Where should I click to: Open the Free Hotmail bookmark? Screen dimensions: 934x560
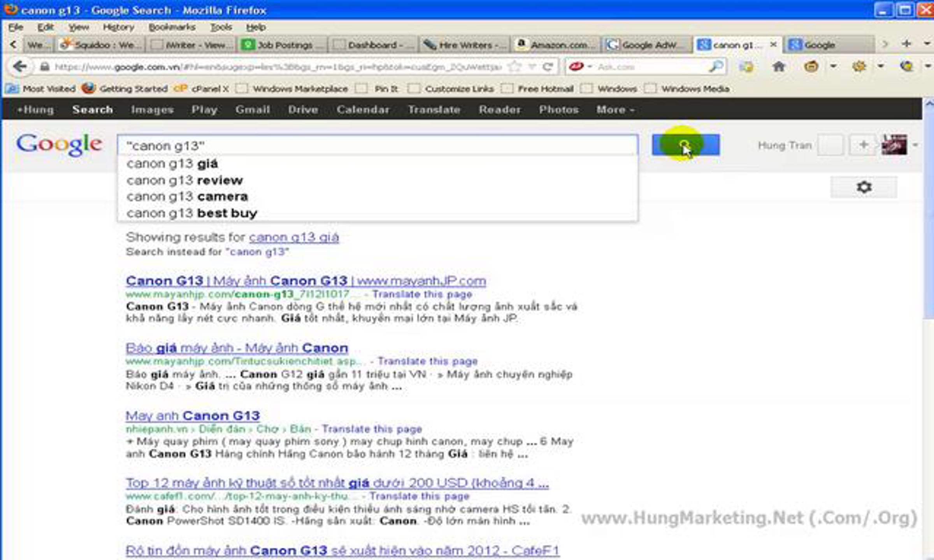click(537, 89)
